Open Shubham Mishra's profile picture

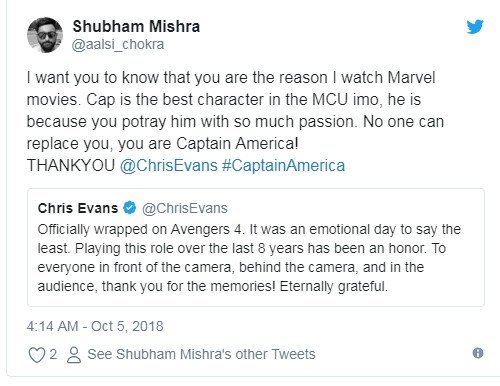coord(45,35)
